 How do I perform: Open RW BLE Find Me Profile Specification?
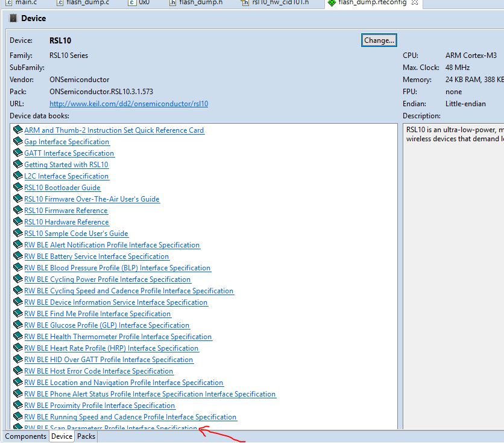[98, 314]
